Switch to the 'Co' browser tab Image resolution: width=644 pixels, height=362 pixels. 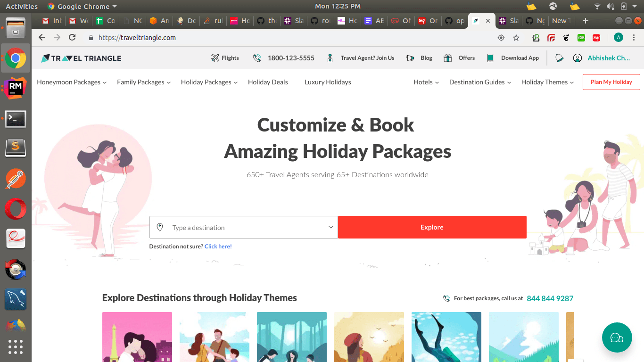pos(105,21)
